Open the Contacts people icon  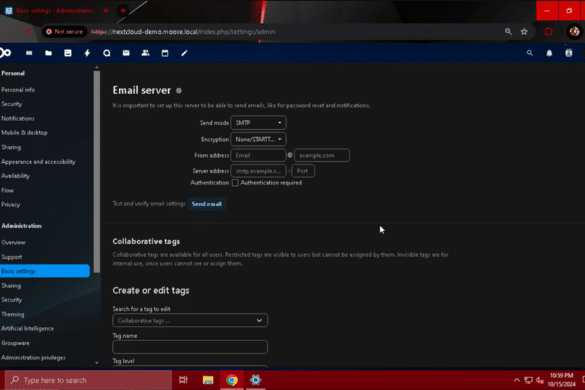point(146,53)
